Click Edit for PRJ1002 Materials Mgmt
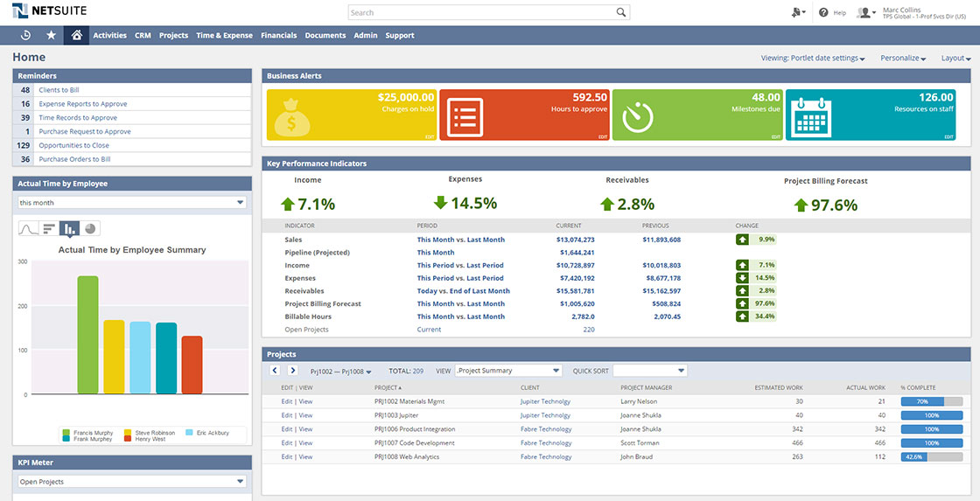Viewport: 980px width, 501px height. [x=286, y=401]
